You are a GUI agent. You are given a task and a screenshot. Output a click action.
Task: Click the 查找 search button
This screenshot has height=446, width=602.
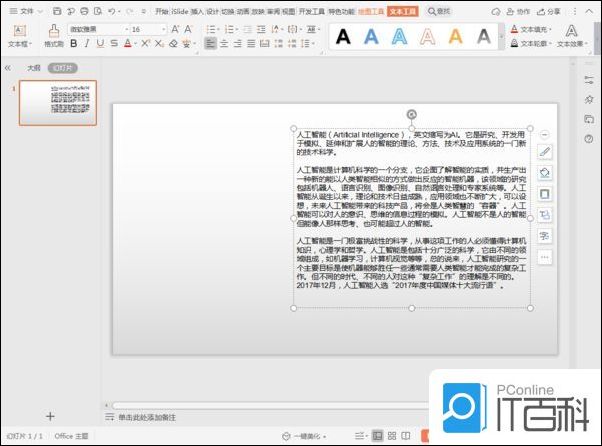(x=439, y=12)
